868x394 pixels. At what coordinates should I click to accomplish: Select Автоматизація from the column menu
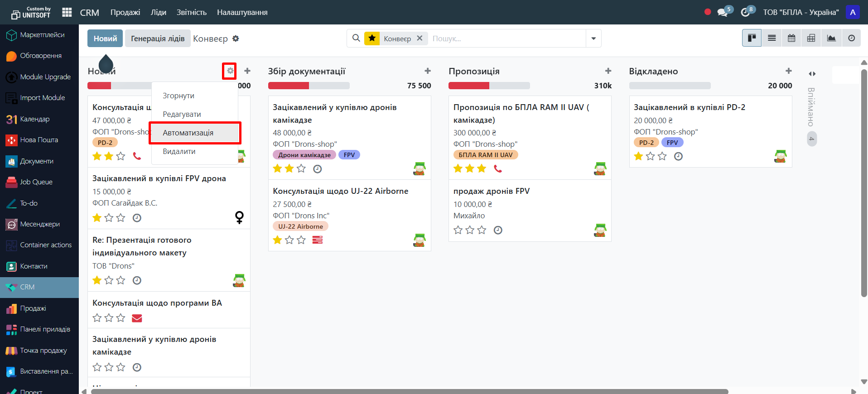coord(188,133)
